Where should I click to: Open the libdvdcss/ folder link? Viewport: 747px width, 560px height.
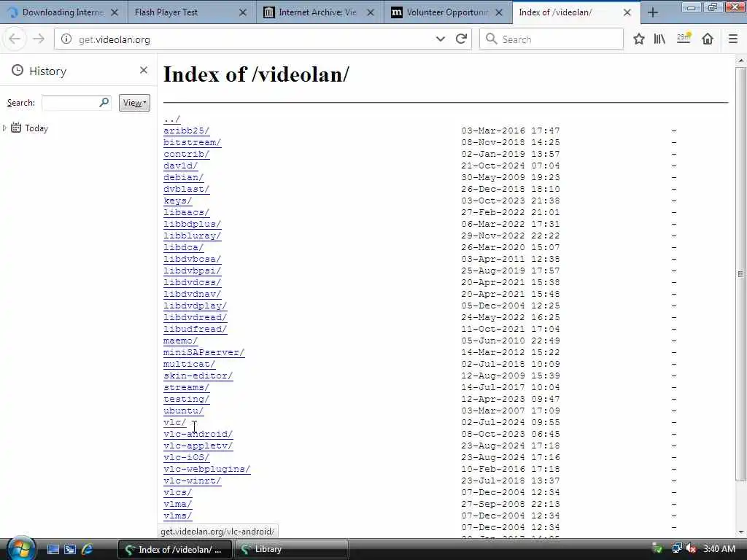pyautogui.click(x=192, y=282)
